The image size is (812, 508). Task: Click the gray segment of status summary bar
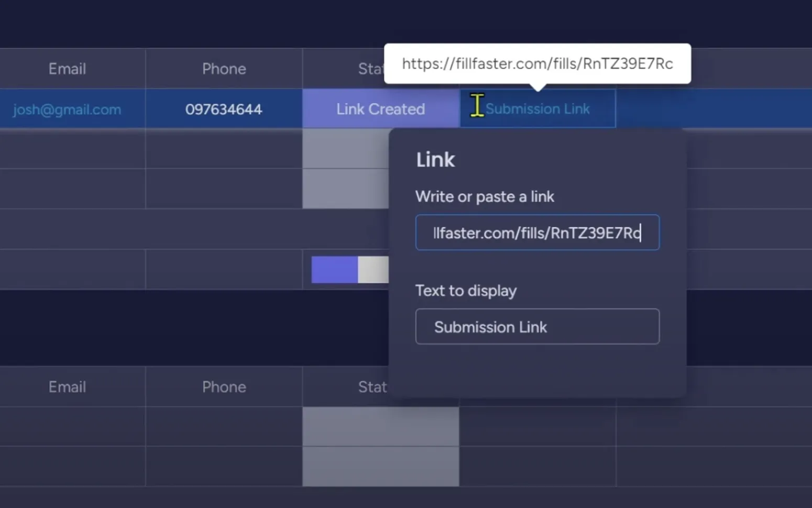point(374,270)
